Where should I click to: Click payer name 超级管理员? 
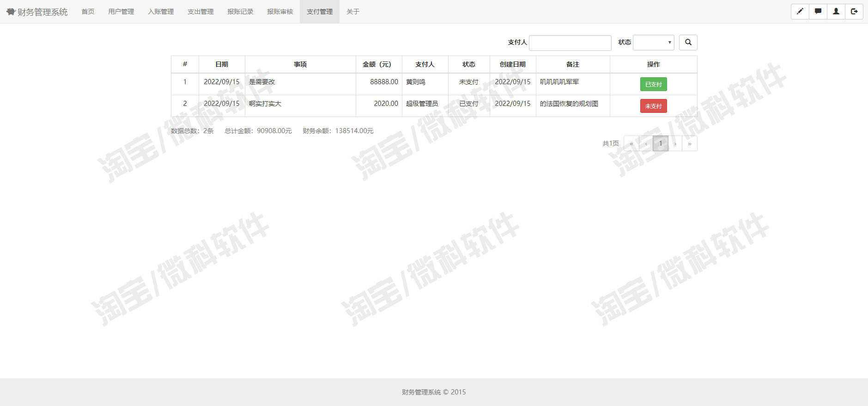422,104
